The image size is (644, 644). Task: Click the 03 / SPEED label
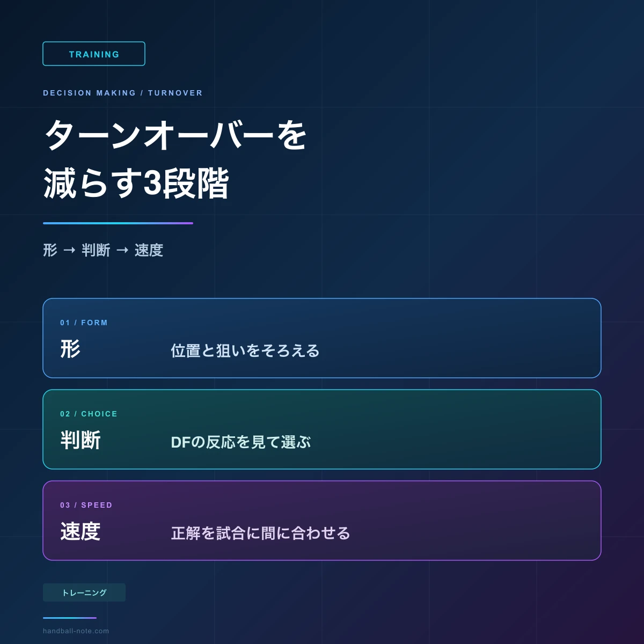86,505
